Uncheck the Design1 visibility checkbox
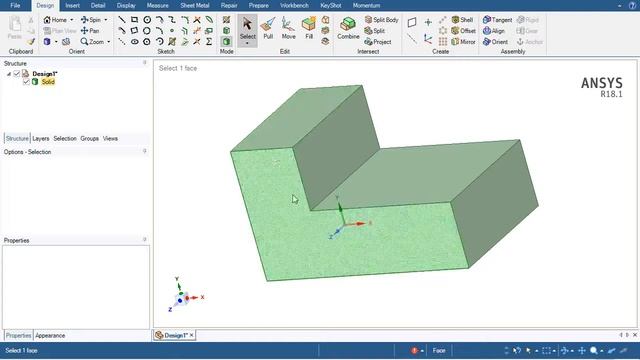 pos(17,73)
